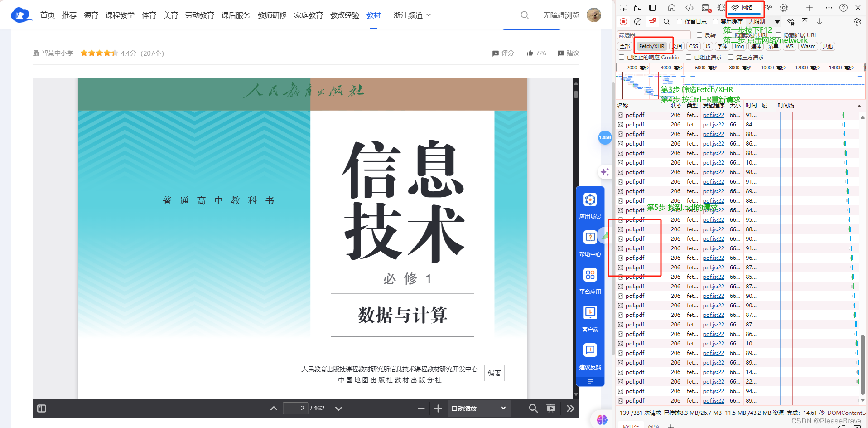868x428 pixels.
Task: Click the 726 likes button
Action: coord(536,53)
